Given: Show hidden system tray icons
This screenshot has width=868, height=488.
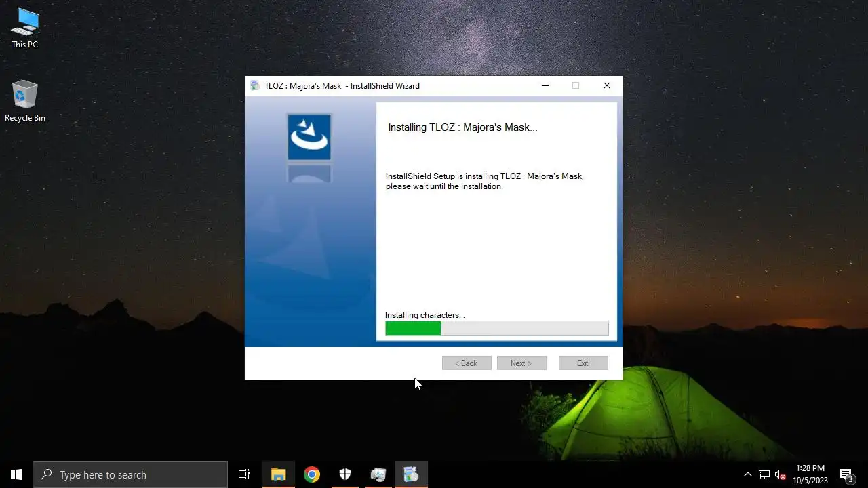Looking at the screenshot, I should point(748,474).
